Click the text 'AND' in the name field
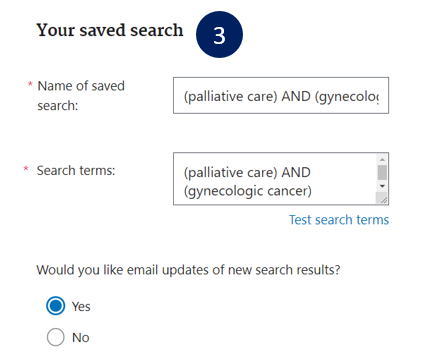The height and width of the screenshot is (362, 430). pos(296,96)
